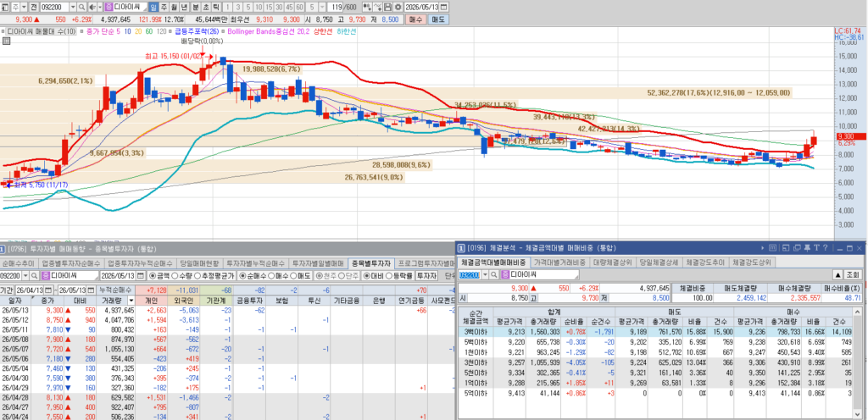Click the chart layout icon at top-left corner
Viewport: 868px width, 420px height.
pos(5,7)
